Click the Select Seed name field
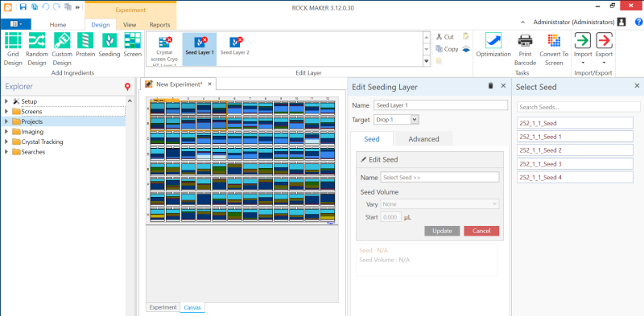The width and height of the screenshot is (644, 316). (440, 177)
